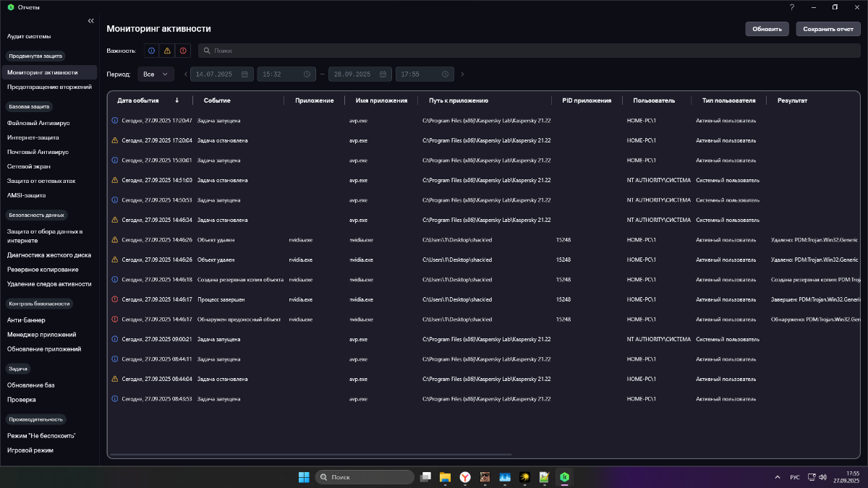Open File Explorer from the taskbar

click(x=446, y=477)
